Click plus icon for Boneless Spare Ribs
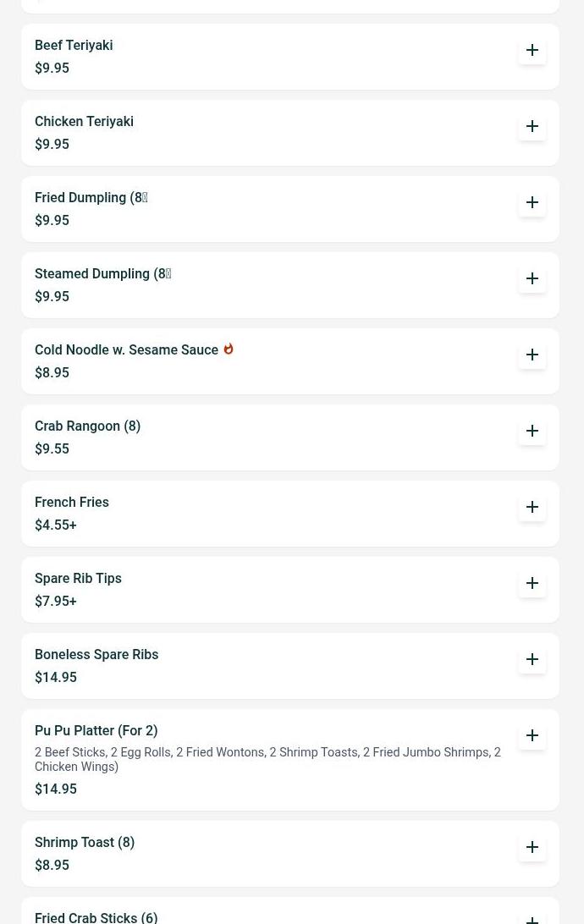The height and width of the screenshot is (924, 584). (x=532, y=659)
